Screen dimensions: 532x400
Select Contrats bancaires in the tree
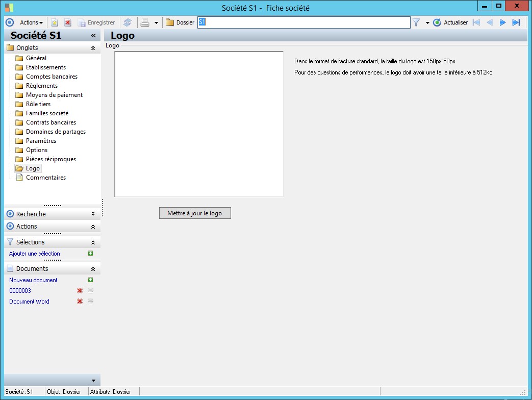pyautogui.click(x=51, y=122)
